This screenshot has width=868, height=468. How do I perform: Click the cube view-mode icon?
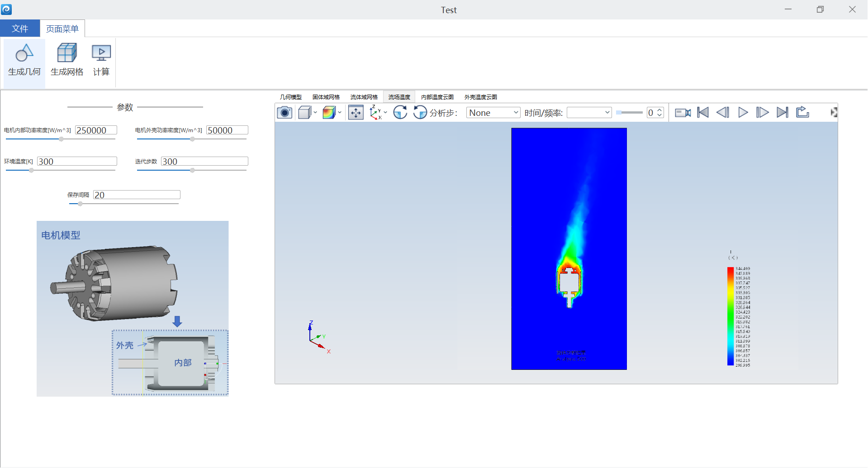tap(304, 113)
